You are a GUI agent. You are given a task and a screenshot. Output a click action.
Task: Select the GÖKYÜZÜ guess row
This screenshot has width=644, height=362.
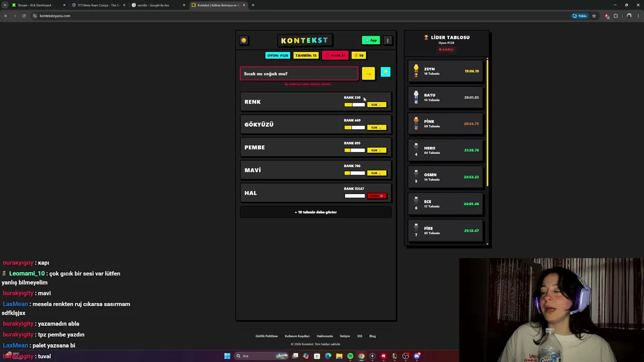click(315, 125)
